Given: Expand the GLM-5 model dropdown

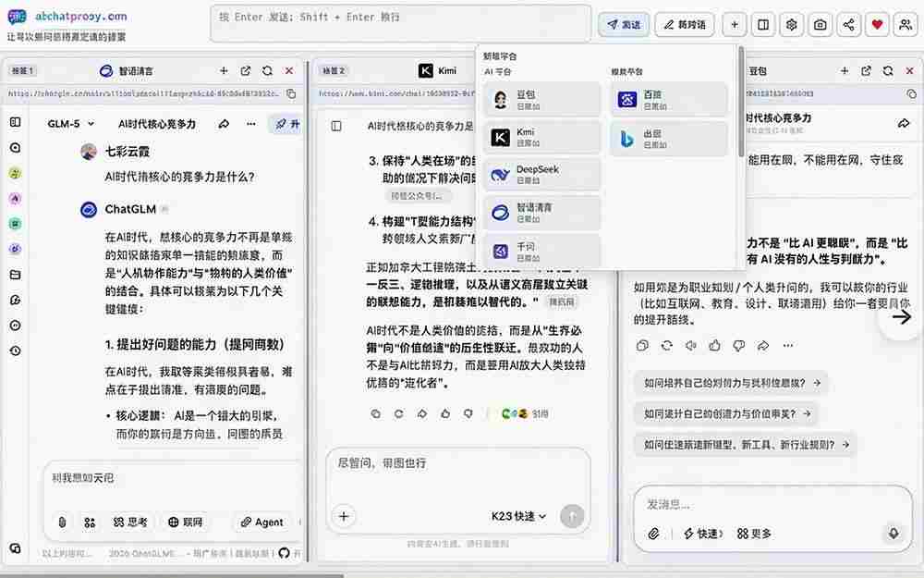Looking at the screenshot, I should coord(71,124).
